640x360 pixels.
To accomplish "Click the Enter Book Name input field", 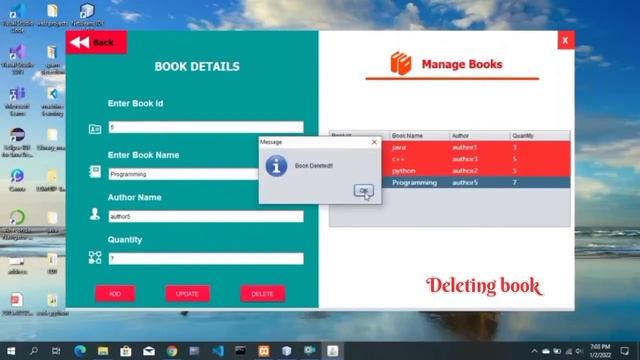I will pyautogui.click(x=184, y=174).
